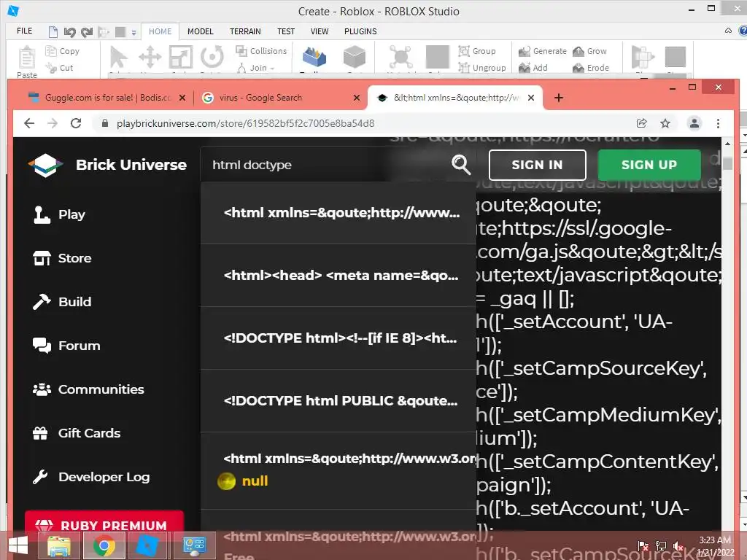
Task: Select the '<html><head> <meta name' search suggestion
Action: click(338, 275)
